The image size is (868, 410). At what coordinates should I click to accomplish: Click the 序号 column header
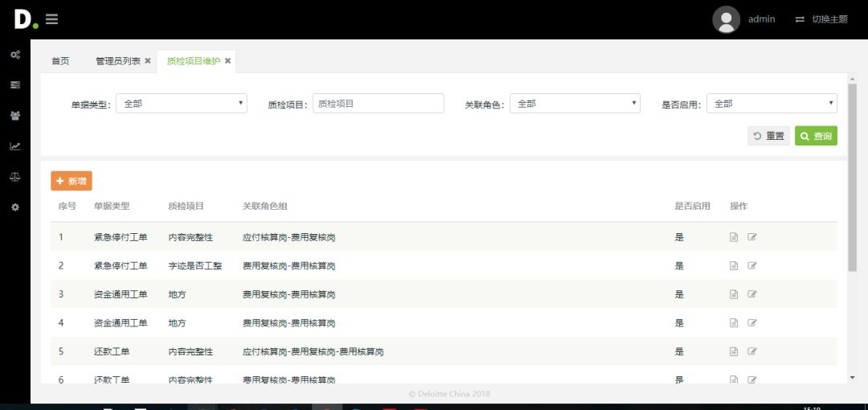pyautogui.click(x=67, y=206)
